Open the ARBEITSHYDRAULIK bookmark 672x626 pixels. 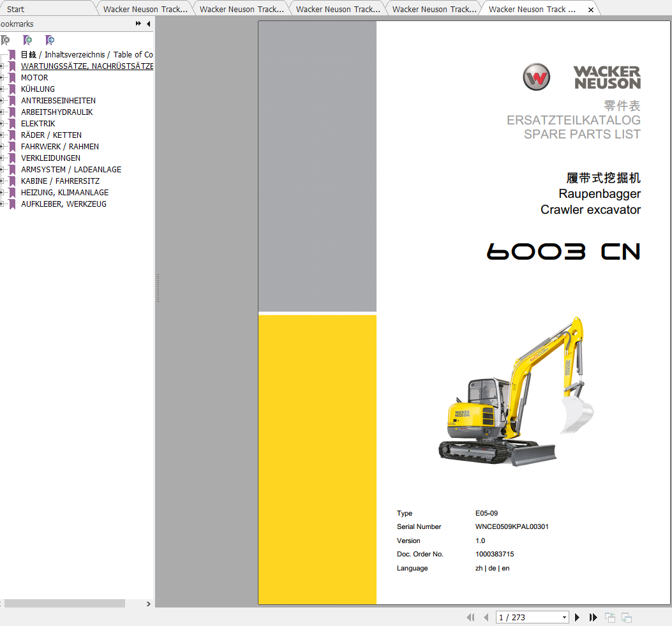pyautogui.click(x=57, y=112)
